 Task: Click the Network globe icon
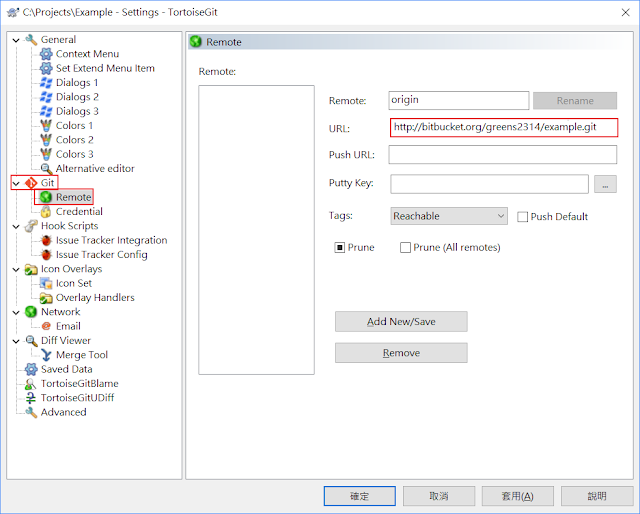pos(31,312)
